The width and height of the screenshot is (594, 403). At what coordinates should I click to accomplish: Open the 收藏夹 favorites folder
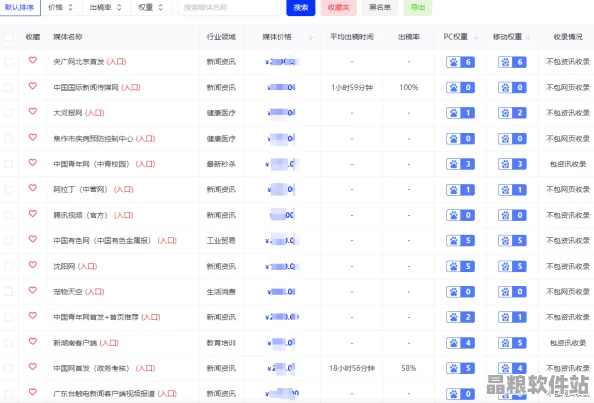coord(338,7)
